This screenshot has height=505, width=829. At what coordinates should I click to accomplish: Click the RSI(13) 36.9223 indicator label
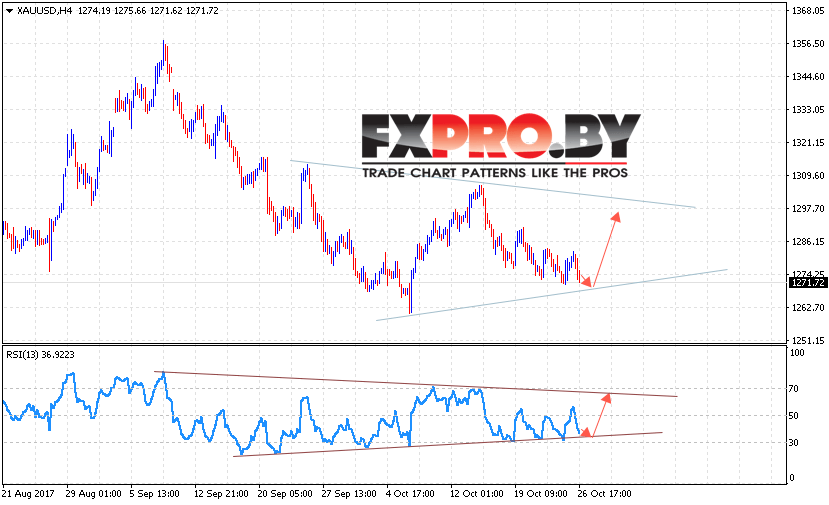(x=40, y=355)
